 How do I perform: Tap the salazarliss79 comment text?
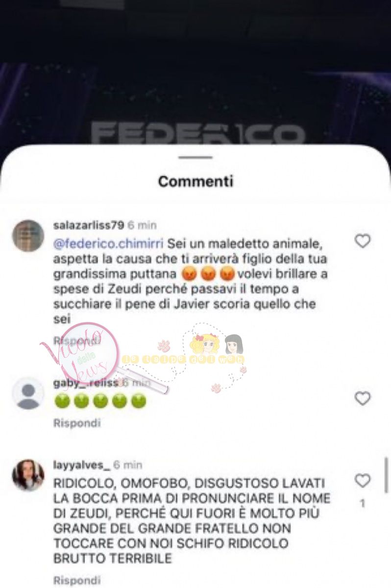pos(190,281)
